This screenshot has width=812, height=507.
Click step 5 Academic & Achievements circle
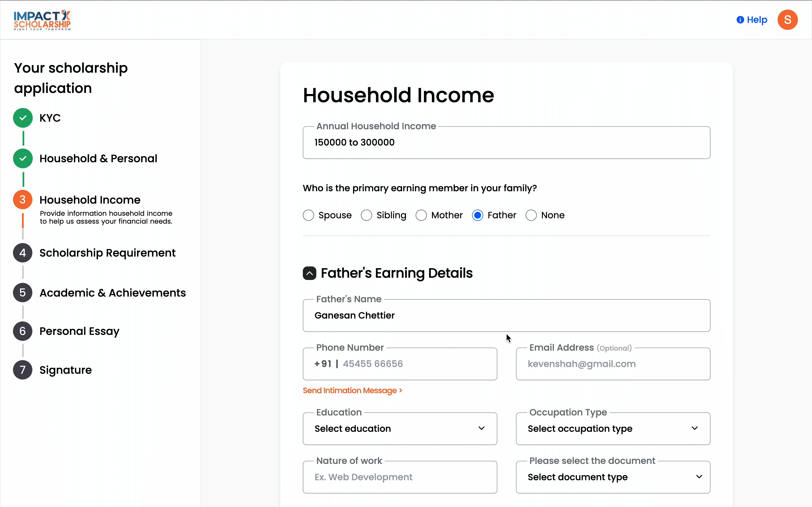(x=23, y=293)
